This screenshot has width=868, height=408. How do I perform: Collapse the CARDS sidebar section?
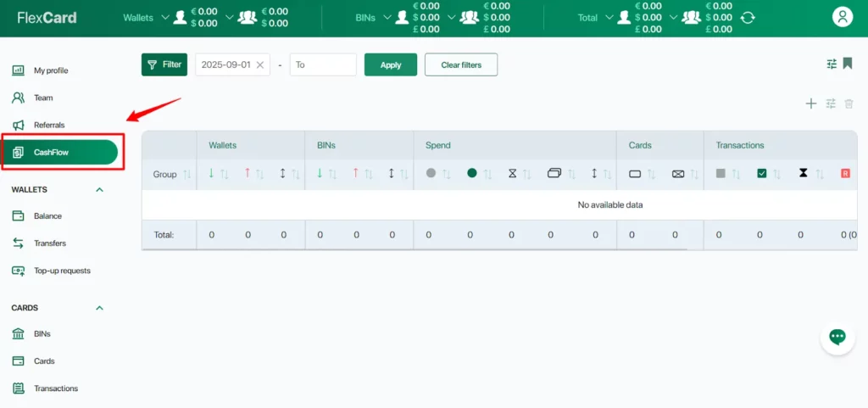click(x=100, y=308)
